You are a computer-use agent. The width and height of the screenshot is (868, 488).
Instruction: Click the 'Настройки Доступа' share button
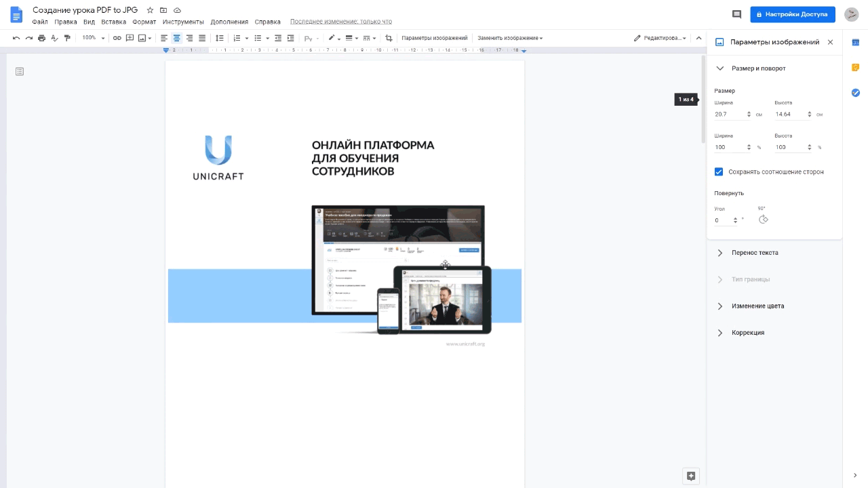(x=792, y=14)
